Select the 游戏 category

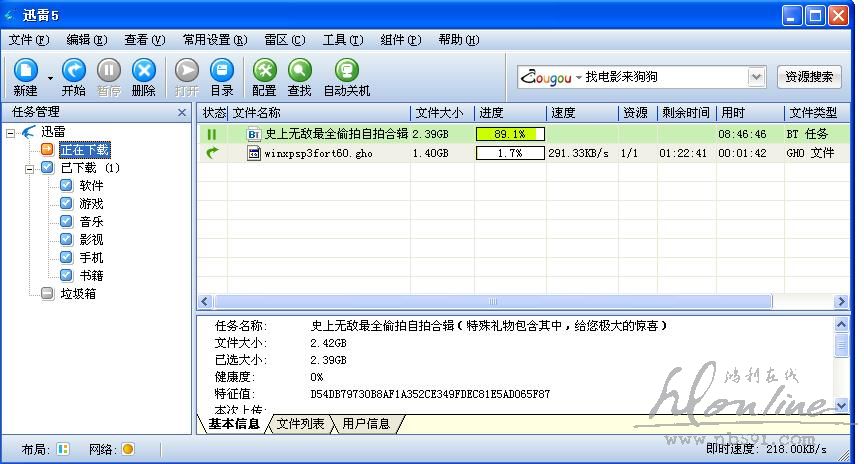91,204
